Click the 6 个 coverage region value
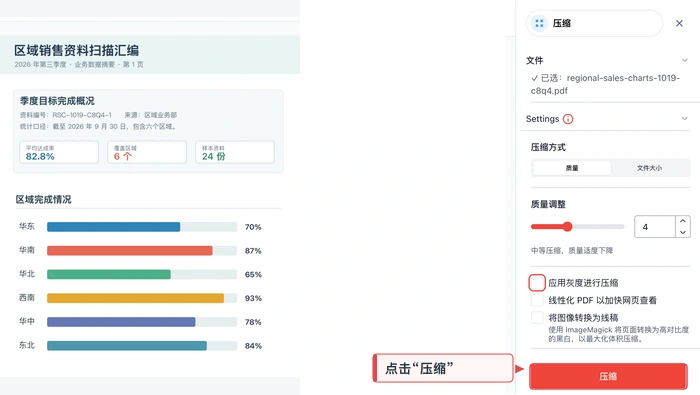The width and height of the screenshot is (700, 395). pos(123,157)
